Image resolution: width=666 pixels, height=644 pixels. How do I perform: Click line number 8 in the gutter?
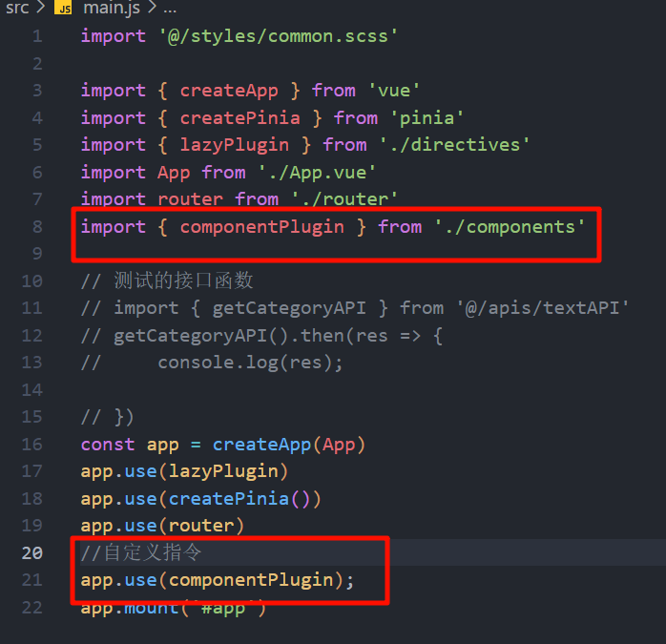(x=37, y=227)
